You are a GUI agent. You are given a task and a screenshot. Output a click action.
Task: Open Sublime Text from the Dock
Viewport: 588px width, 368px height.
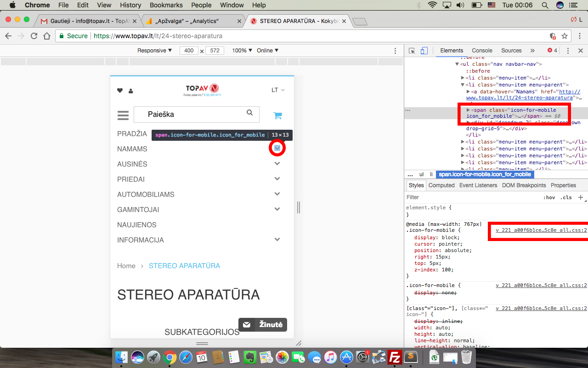pos(411,357)
